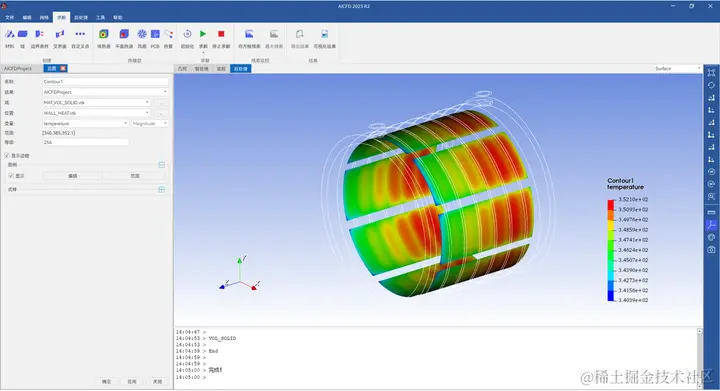Screen dimensions: 720x391
Task: Open the 帮助 Help ribbon tab
Action: [x=118, y=17]
